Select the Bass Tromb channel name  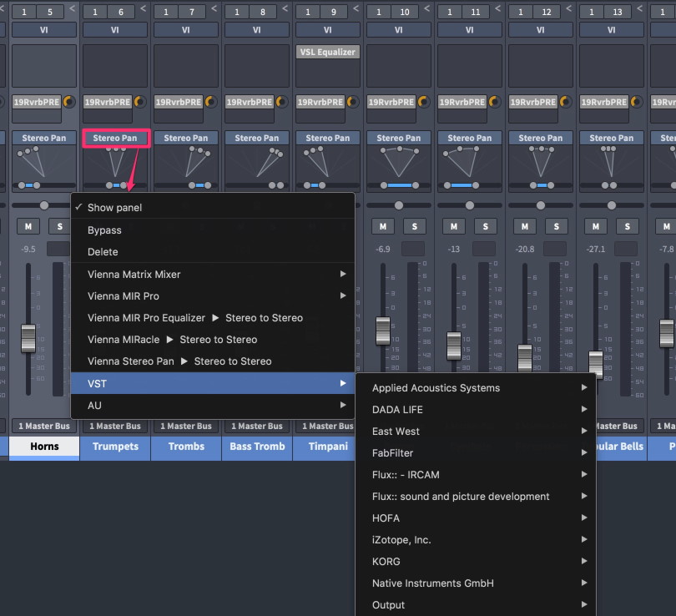257,447
